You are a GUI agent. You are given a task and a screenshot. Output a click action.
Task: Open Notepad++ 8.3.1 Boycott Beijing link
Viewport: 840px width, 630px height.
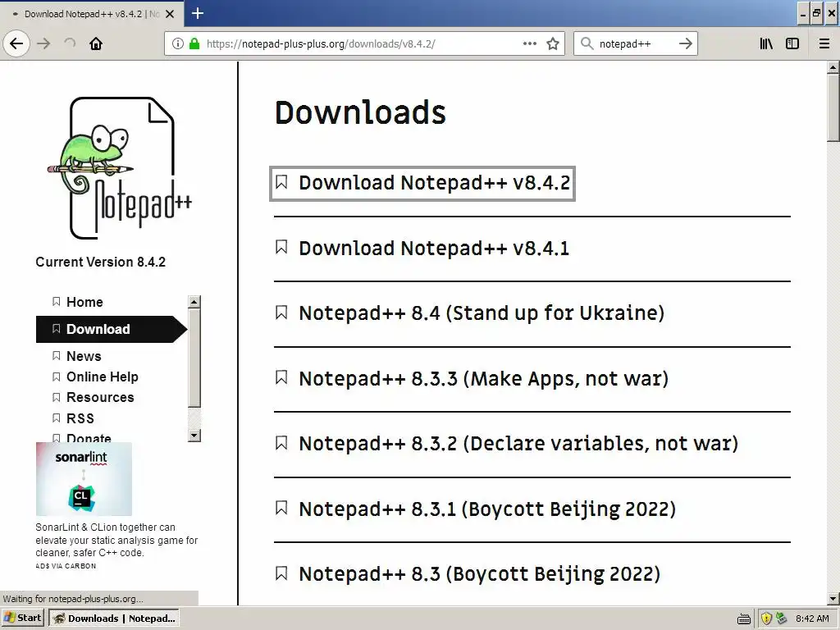pyautogui.click(x=487, y=509)
